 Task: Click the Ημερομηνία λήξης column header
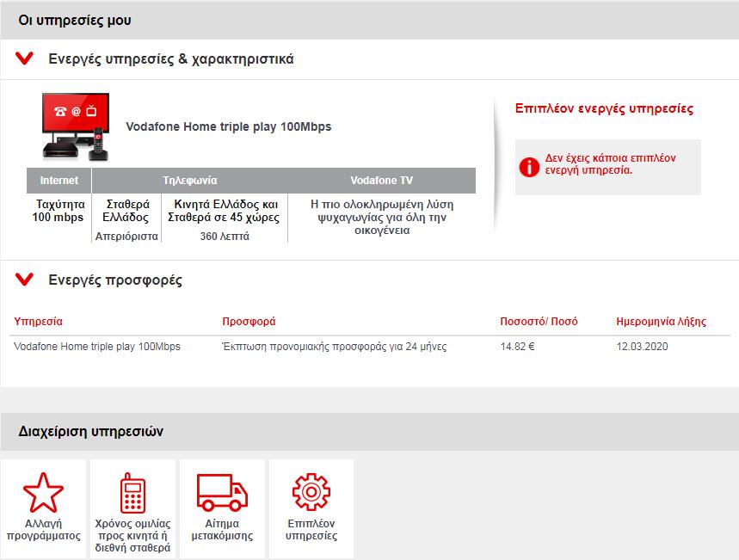tap(662, 322)
